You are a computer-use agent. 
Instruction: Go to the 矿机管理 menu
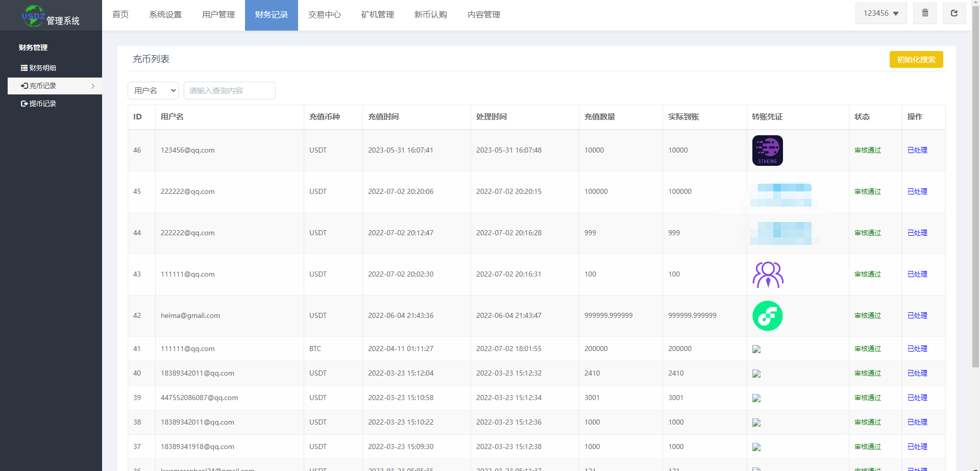tap(377, 15)
